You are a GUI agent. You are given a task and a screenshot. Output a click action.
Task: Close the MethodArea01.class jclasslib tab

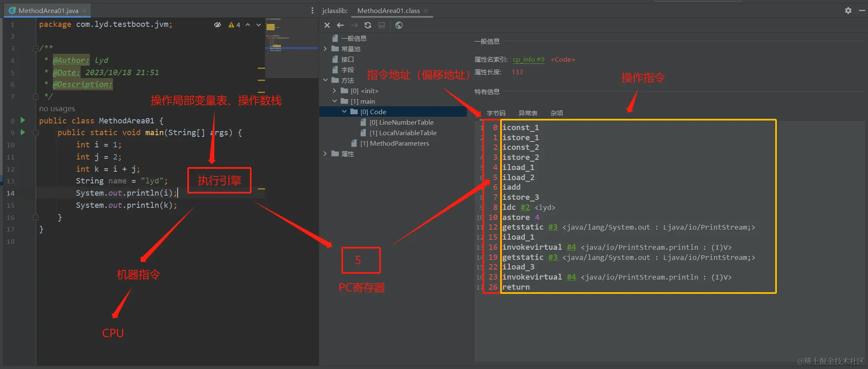coord(426,11)
